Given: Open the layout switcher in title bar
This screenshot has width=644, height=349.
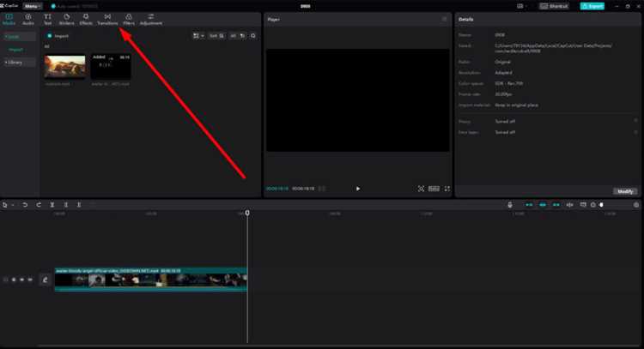Looking at the screenshot, I should pos(521,6).
